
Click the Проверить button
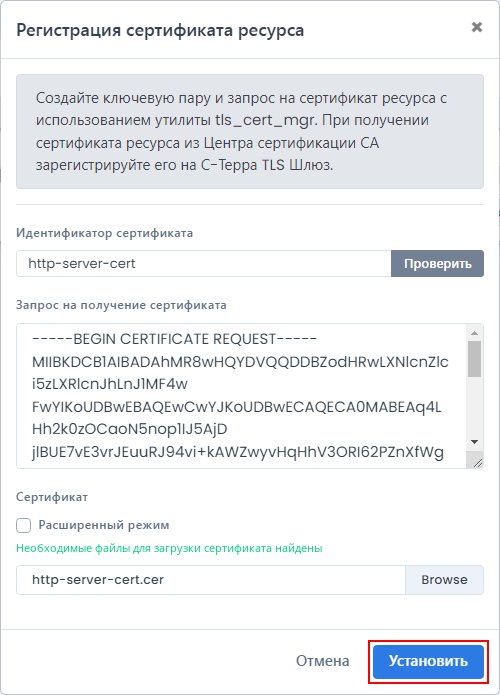tap(437, 264)
